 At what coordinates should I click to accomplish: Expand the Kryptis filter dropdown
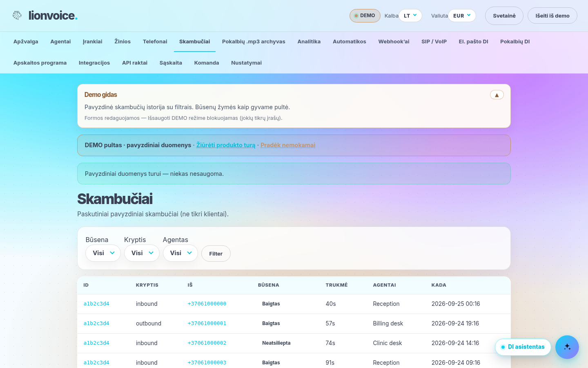[142, 253]
